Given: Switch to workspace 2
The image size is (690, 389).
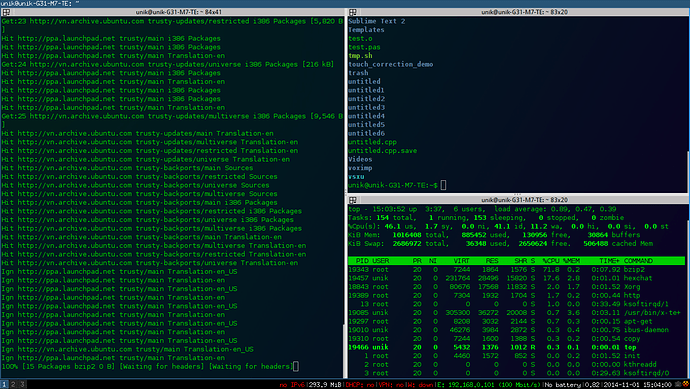Looking at the screenshot, I should 13,385.
